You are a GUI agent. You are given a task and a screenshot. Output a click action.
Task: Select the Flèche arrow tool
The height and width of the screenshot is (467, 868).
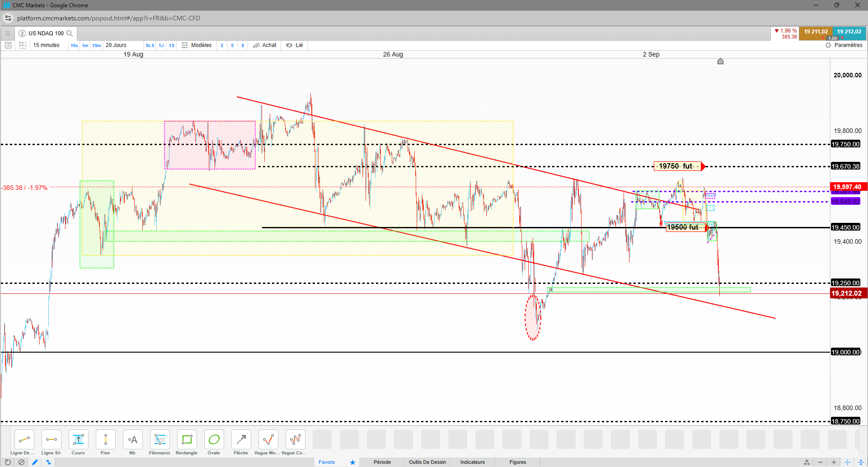pos(241,443)
